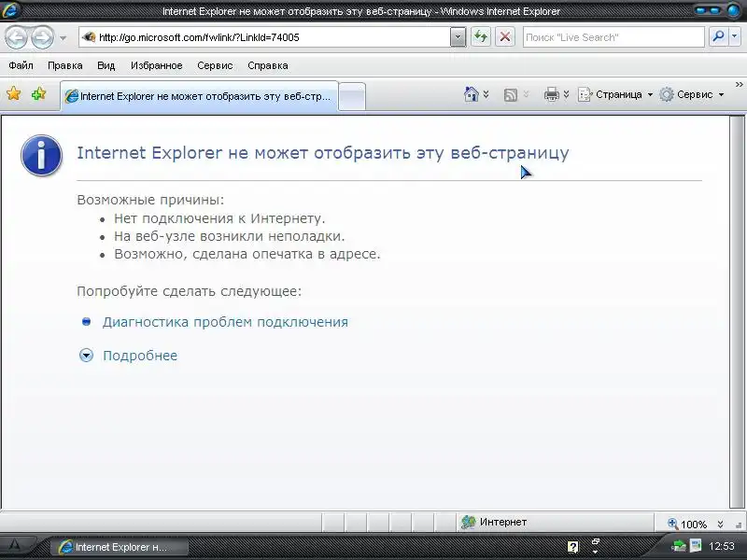Expand the Home button dropdown arrow
This screenshot has height=560, width=747.
tap(486, 94)
